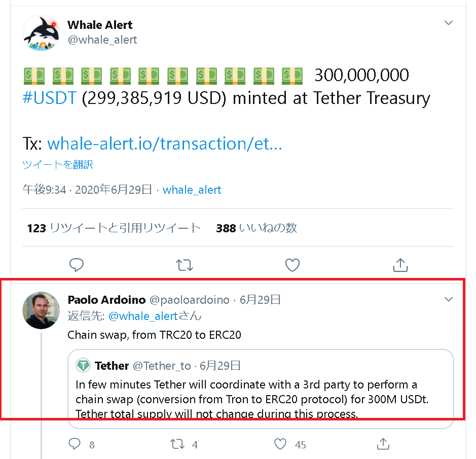476x459 pixels.
Task: Open the whale-alert.io transaction link
Action: [164, 144]
